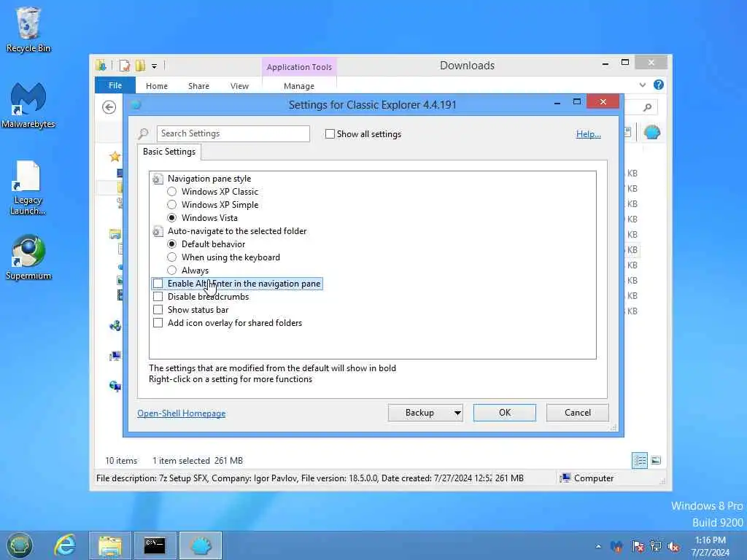Tick Show status bar checkbox
747x560 pixels.
point(158,310)
